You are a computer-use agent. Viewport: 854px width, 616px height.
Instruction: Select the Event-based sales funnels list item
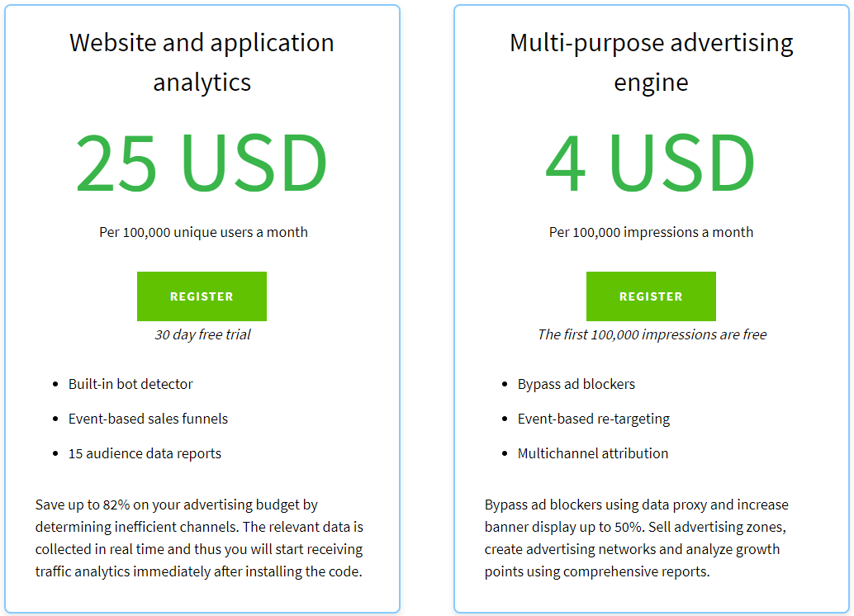tap(146, 419)
